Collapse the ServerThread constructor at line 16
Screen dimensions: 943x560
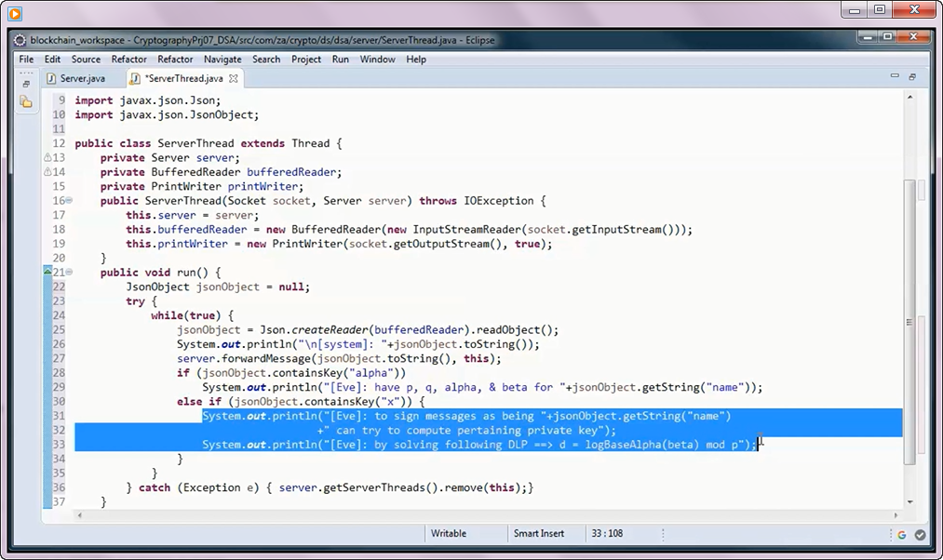click(69, 200)
